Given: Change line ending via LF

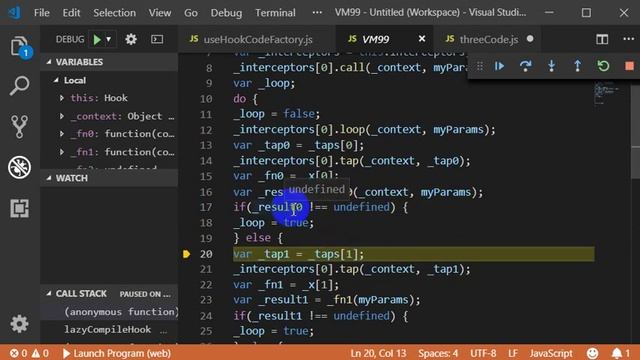Looking at the screenshot, I should pos(513,353).
